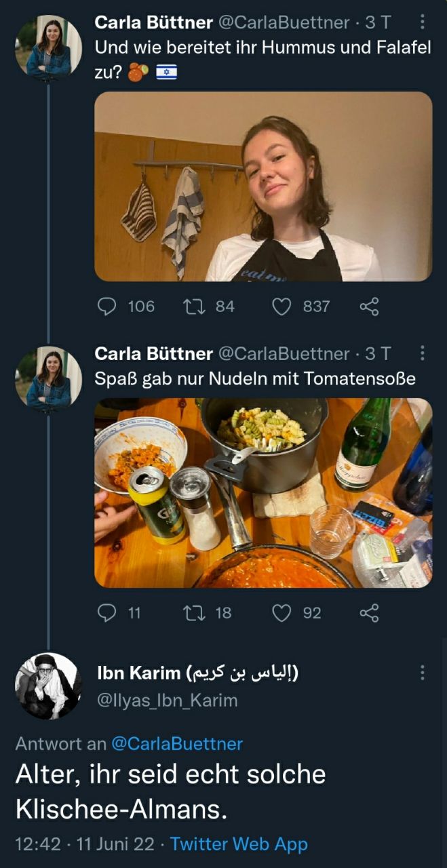The width and height of the screenshot is (447, 868).
Task: Enlarge the photo of woman in apron
Action: click(263, 186)
